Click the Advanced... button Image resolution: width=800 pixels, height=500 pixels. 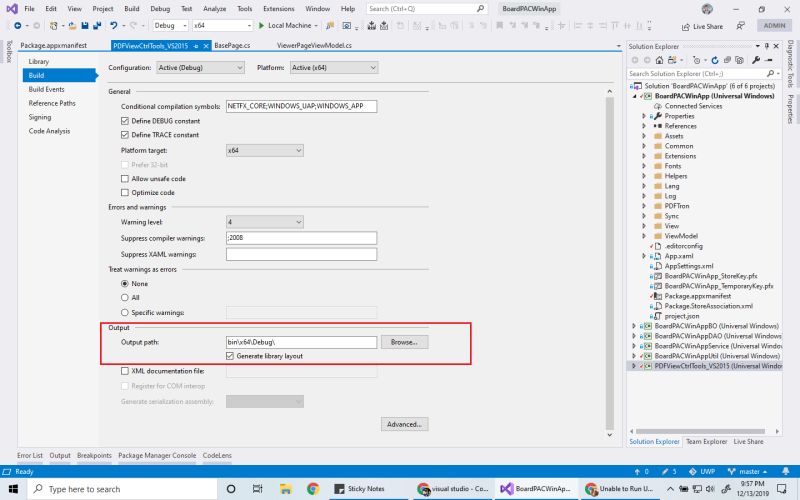pyautogui.click(x=405, y=424)
